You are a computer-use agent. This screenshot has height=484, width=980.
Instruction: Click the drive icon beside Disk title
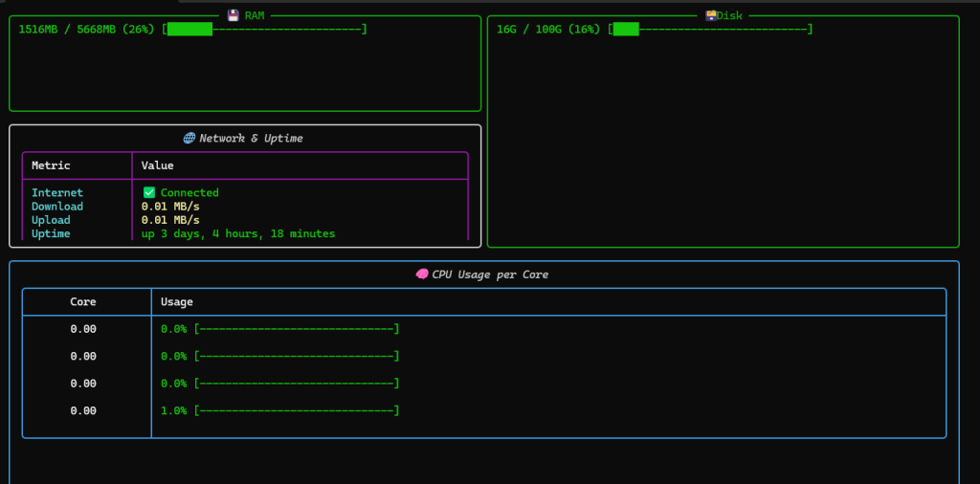tap(711, 15)
